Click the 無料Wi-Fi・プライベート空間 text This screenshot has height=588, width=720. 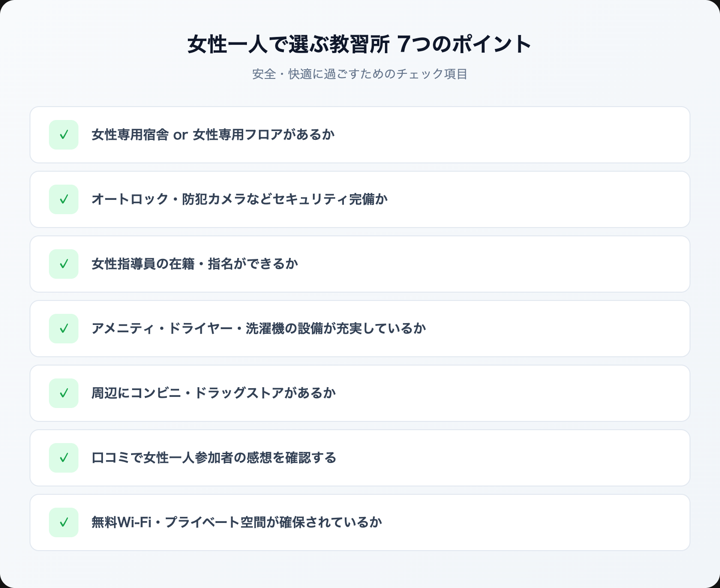[236, 522]
